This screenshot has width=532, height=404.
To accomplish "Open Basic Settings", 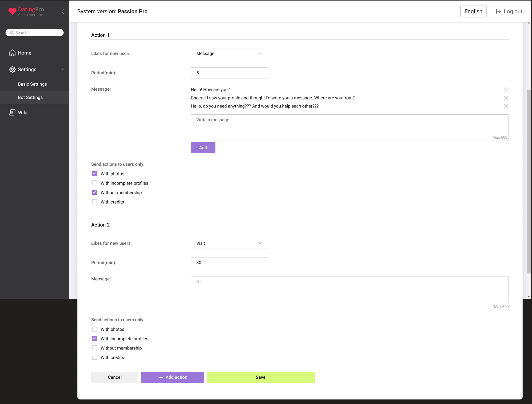I will click(32, 84).
